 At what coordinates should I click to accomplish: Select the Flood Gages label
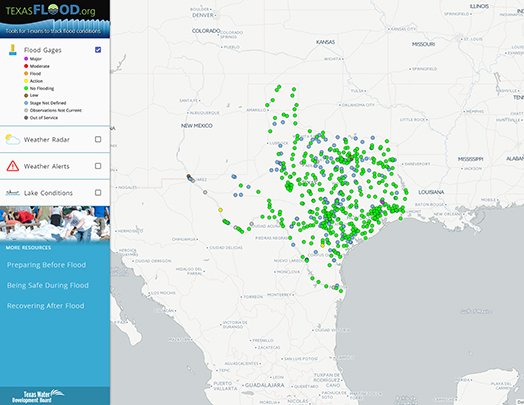point(42,50)
